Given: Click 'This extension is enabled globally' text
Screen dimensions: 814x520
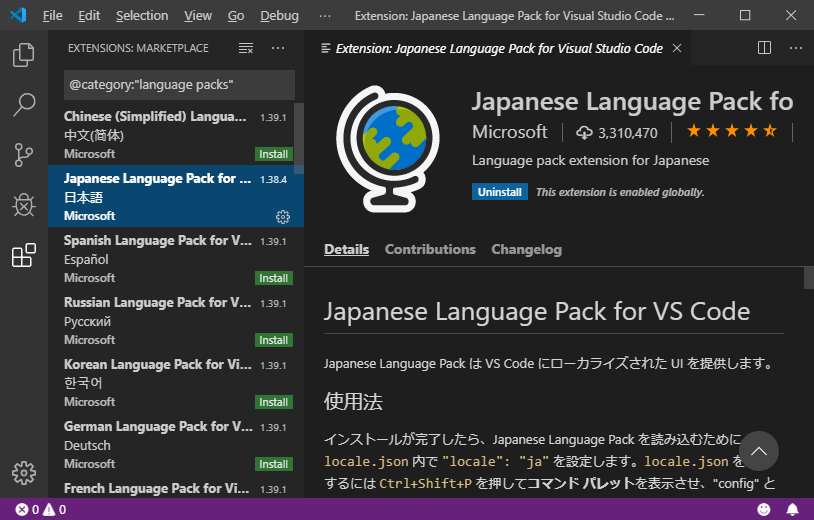Looking at the screenshot, I should (x=620, y=192).
